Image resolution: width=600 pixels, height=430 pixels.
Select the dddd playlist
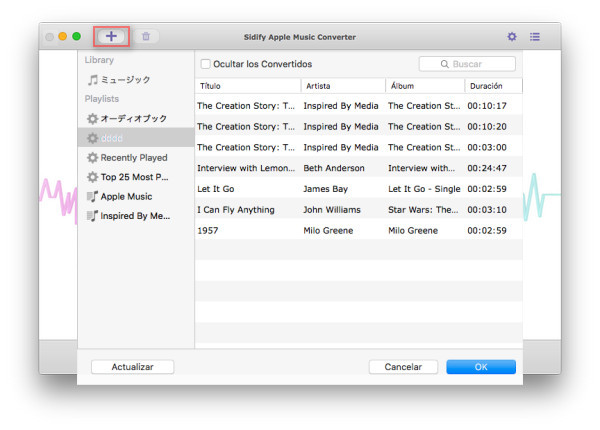pos(136,138)
